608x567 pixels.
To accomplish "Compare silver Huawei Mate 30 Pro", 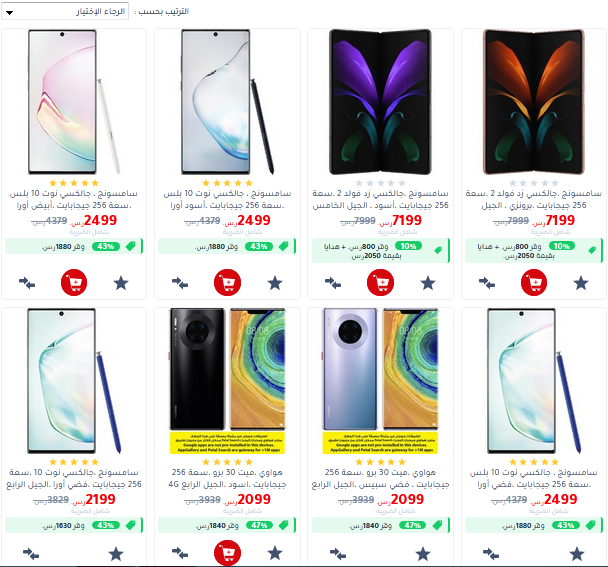I will (x=337, y=554).
